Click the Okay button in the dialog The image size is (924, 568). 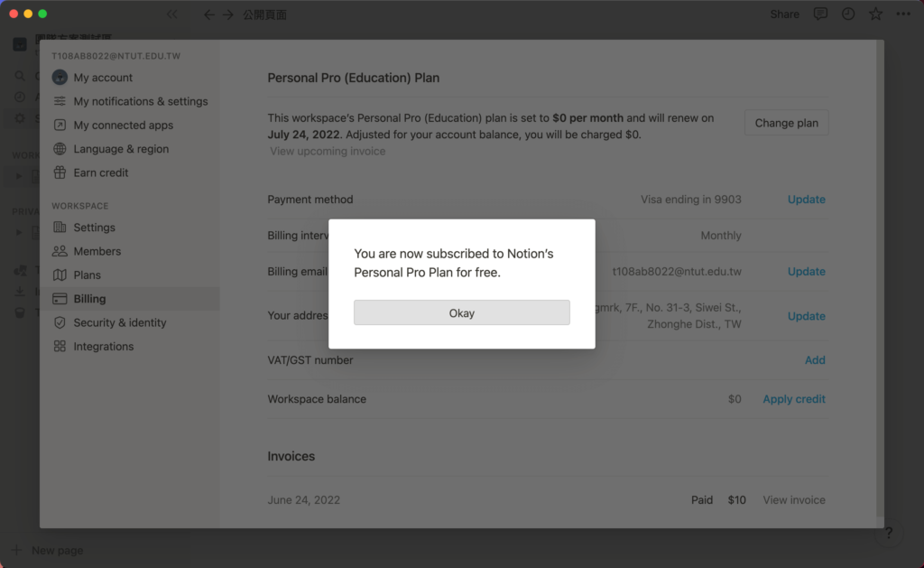click(x=461, y=312)
